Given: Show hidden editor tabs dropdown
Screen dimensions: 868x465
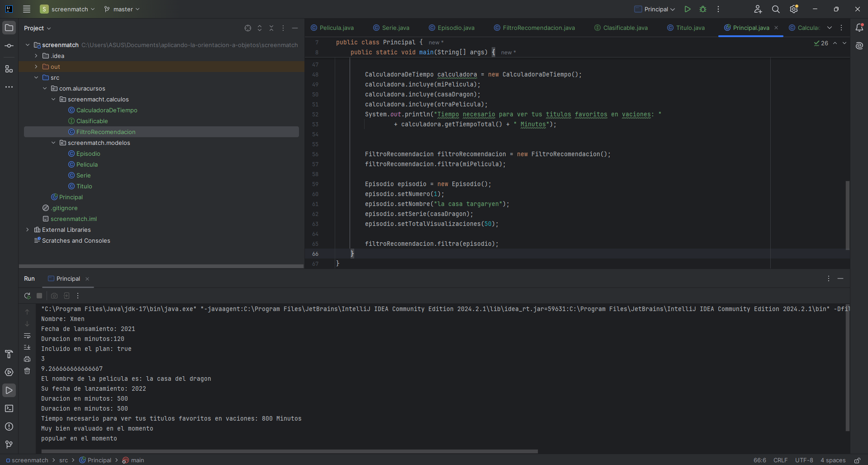Looking at the screenshot, I should click(x=830, y=28).
